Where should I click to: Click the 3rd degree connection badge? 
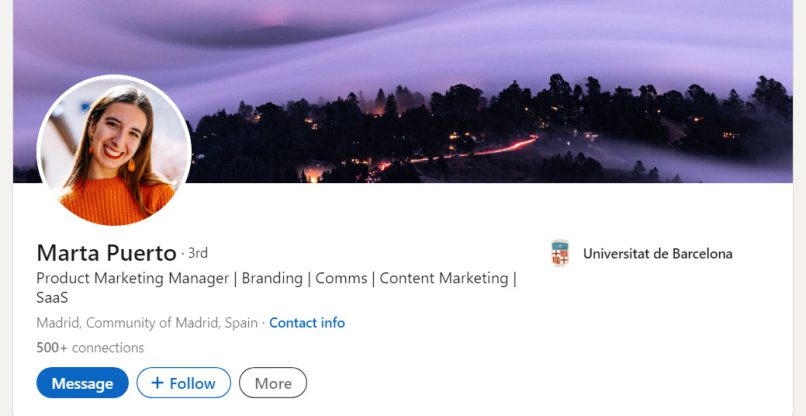coord(198,253)
